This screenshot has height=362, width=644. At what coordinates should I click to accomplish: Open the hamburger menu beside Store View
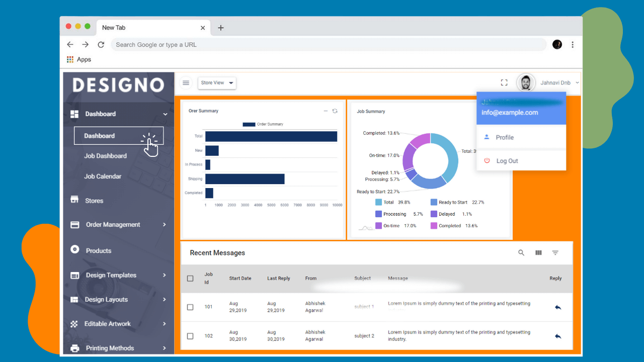point(186,82)
